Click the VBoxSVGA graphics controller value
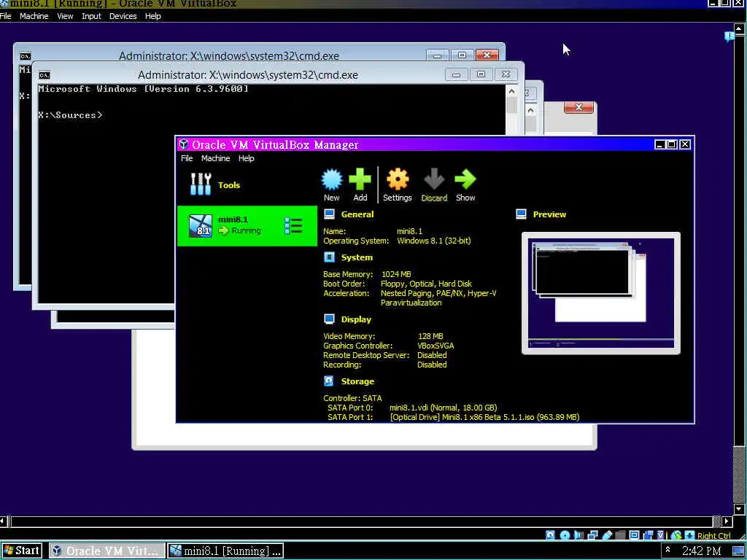The image size is (747, 560). [x=436, y=346]
